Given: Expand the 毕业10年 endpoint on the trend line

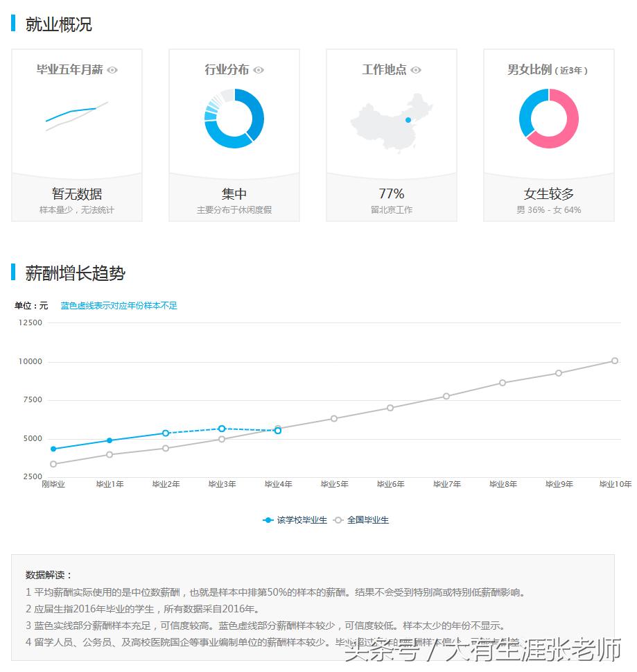Looking at the screenshot, I should pos(614,361).
